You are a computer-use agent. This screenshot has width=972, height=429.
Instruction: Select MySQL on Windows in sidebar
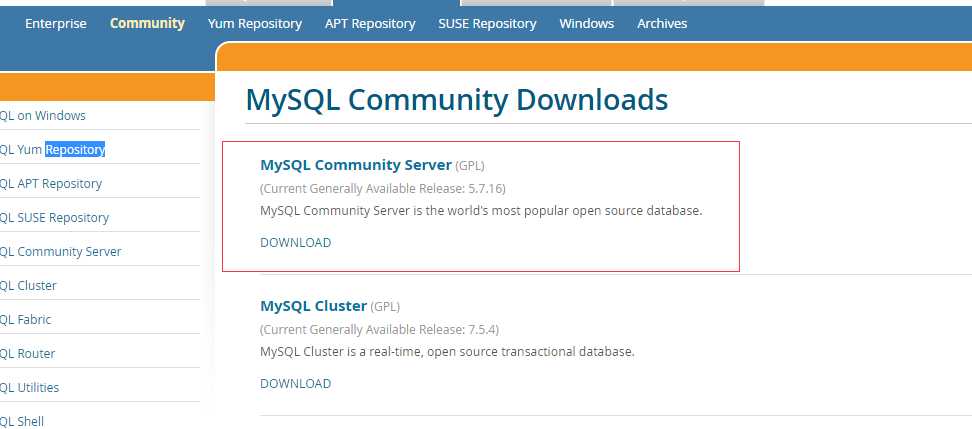pos(43,115)
